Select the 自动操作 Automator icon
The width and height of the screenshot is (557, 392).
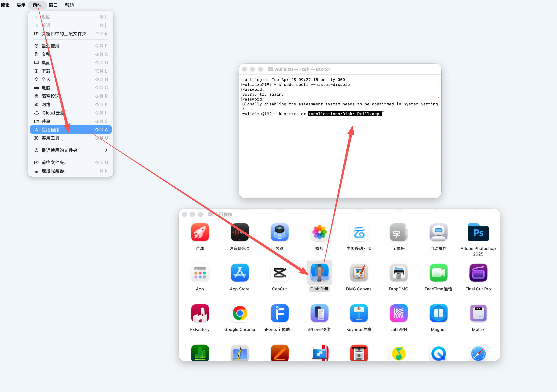(x=438, y=232)
